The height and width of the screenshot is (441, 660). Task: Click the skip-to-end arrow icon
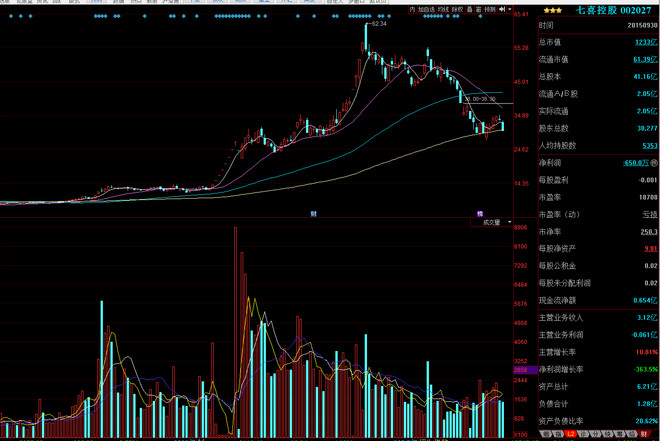pyautogui.click(x=502, y=9)
